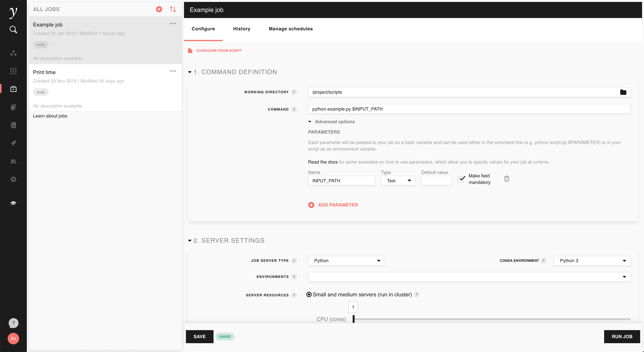Click the users icon in the sidebar
Viewport: 644px width, 352px height.
point(13,161)
